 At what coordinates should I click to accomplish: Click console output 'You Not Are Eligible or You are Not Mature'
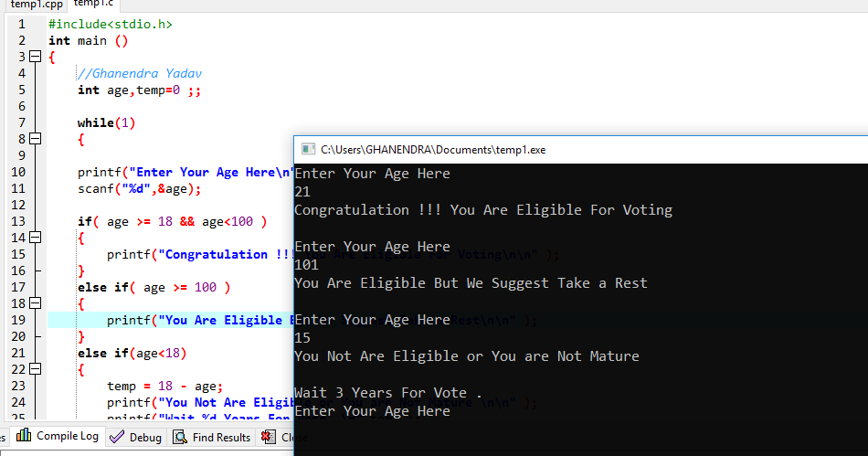[467, 356]
